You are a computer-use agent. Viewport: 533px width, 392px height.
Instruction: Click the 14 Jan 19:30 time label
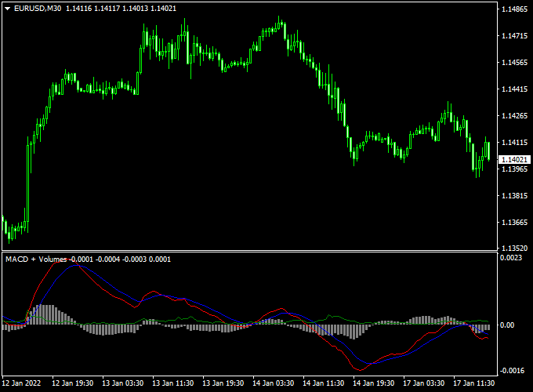pyautogui.click(x=374, y=383)
